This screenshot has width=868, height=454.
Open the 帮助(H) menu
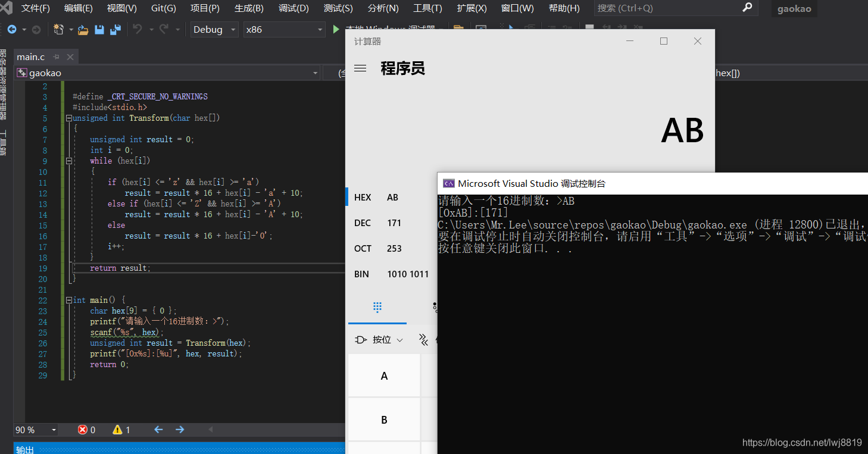click(564, 8)
